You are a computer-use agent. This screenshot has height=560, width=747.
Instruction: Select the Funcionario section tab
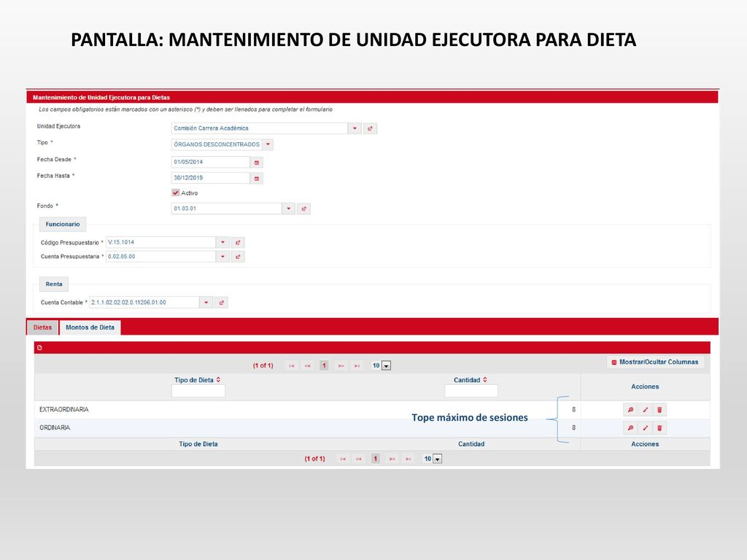click(63, 225)
